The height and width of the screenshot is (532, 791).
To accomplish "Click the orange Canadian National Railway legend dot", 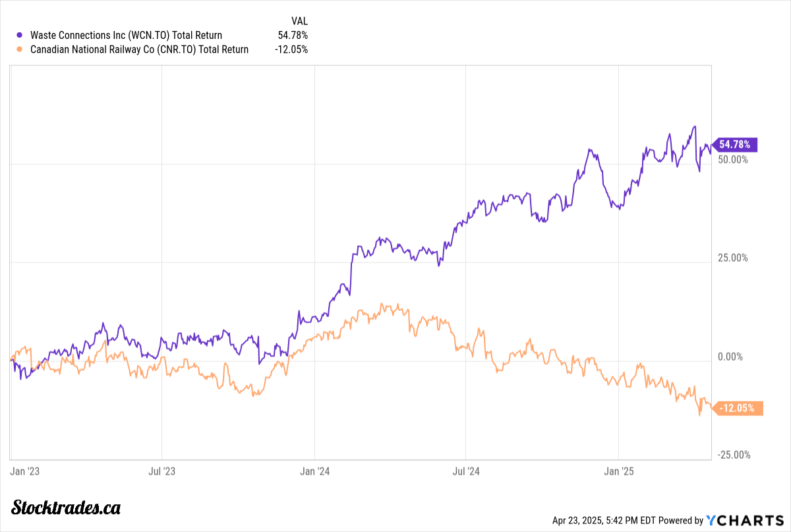I will (19, 49).
